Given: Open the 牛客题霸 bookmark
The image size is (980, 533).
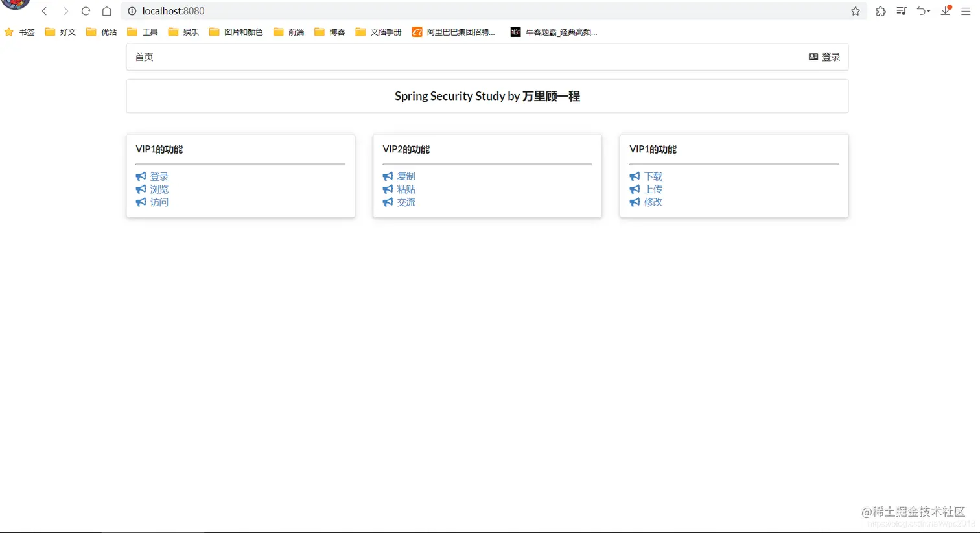Looking at the screenshot, I should 554,32.
